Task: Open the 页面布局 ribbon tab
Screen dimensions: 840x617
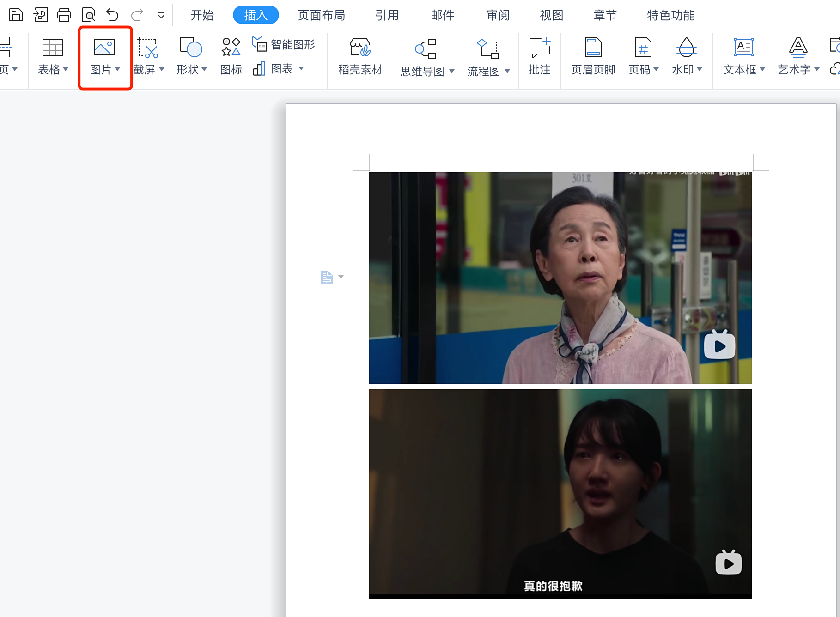Action: point(321,15)
